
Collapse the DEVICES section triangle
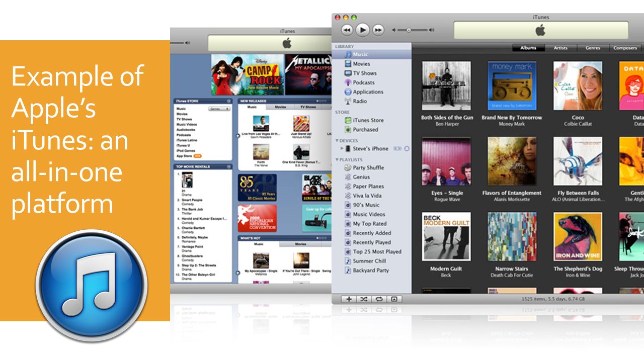tap(337, 141)
